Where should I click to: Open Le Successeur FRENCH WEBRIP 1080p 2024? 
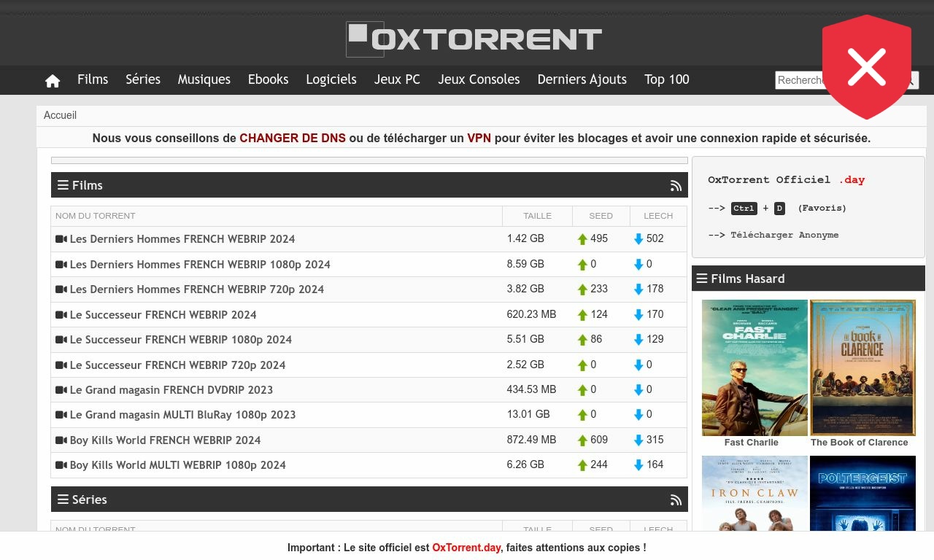coord(181,340)
